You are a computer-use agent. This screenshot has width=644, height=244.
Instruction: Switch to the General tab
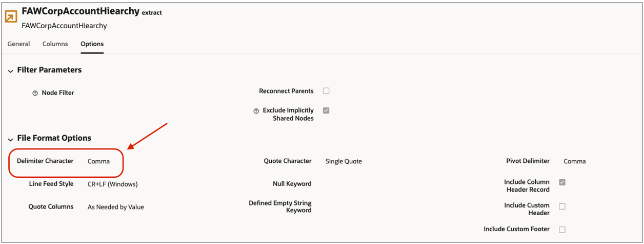(x=18, y=44)
